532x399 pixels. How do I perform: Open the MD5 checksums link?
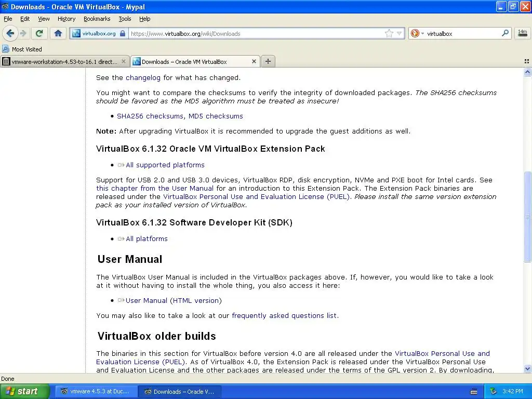[x=216, y=116]
